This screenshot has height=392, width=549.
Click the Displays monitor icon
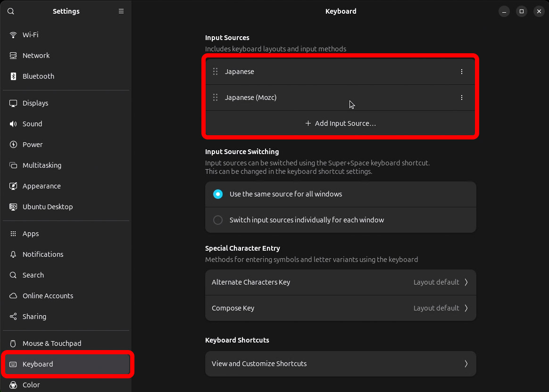click(x=13, y=103)
